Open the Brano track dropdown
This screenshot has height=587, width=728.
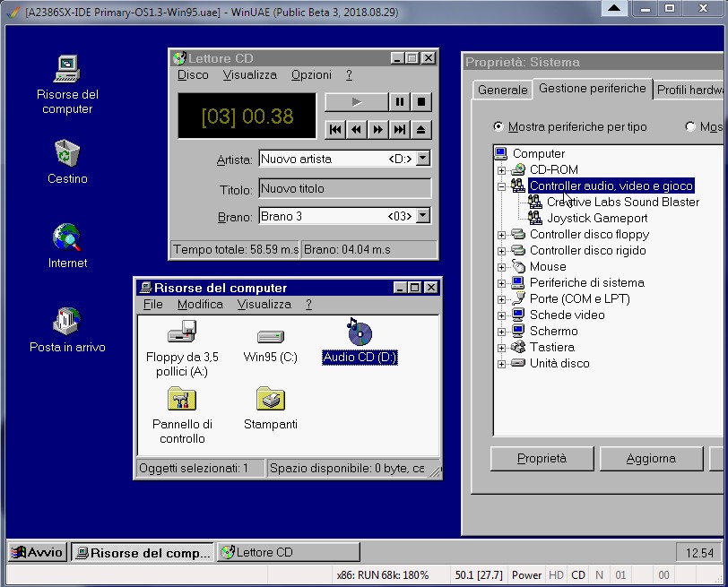(423, 216)
